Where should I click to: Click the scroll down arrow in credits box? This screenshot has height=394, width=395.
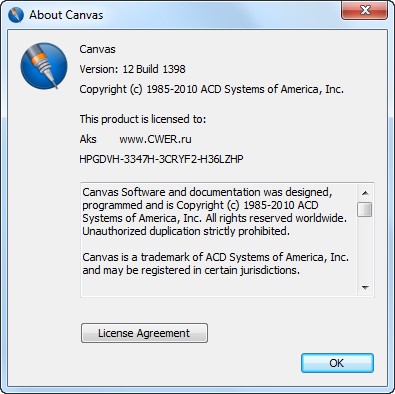point(365,287)
